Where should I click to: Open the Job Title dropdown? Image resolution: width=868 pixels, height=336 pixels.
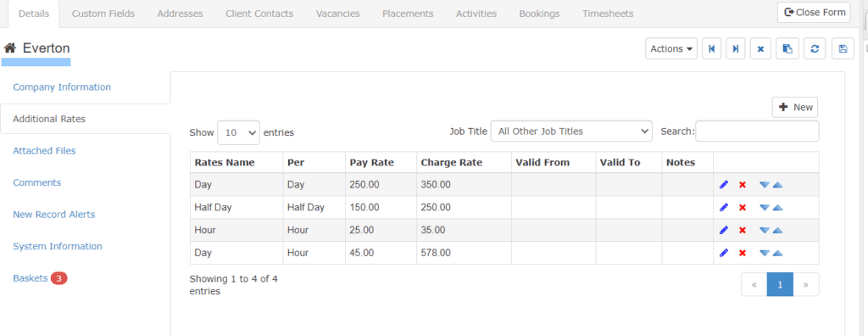coord(571,132)
